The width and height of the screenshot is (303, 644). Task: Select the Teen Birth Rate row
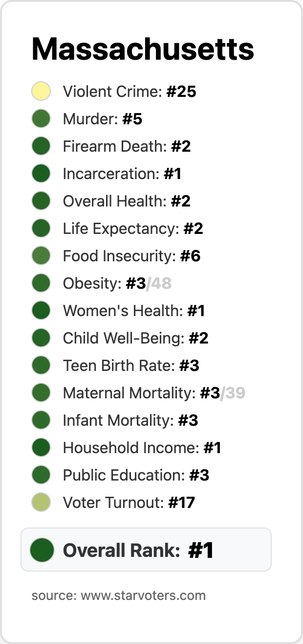[x=131, y=366]
